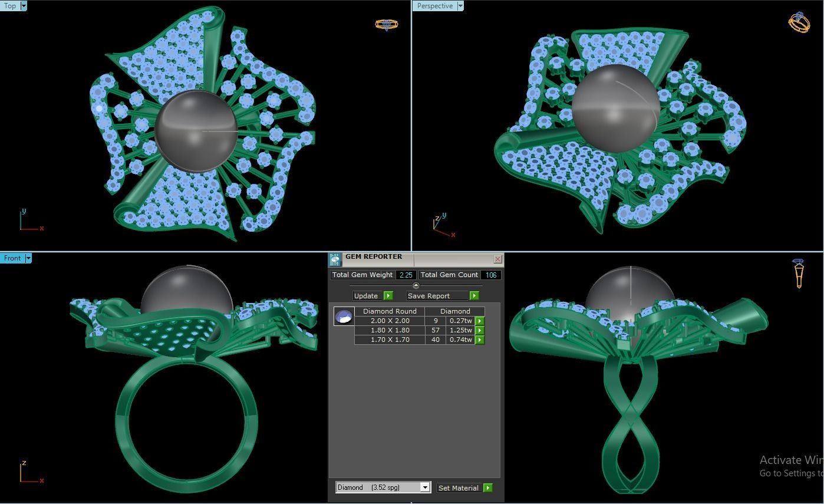Click the green arrow beside Set Material

point(487,488)
